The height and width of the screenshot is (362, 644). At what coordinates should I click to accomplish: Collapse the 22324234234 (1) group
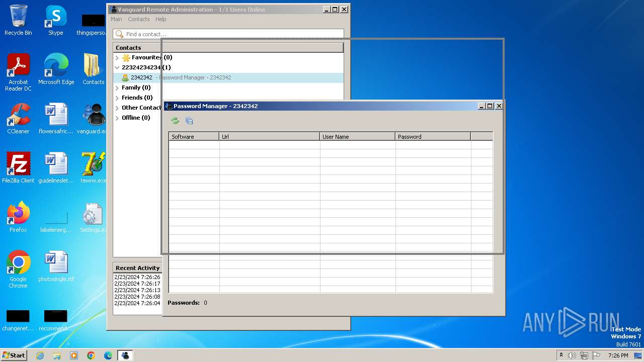point(117,67)
